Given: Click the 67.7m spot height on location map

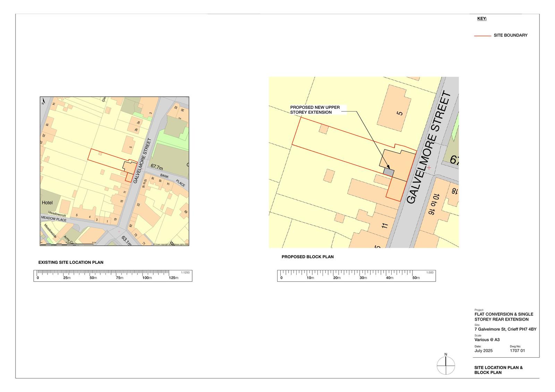Looking at the screenshot, I should tap(157, 167).
